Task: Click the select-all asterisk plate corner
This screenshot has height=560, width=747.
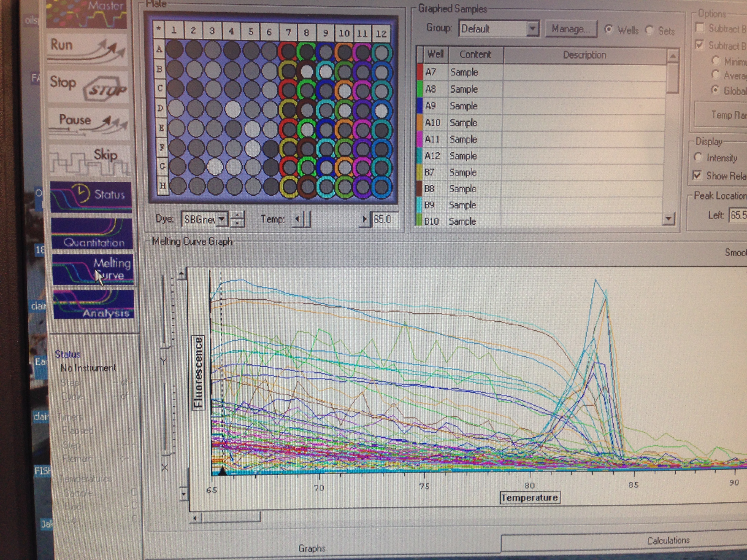Action: (x=159, y=29)
